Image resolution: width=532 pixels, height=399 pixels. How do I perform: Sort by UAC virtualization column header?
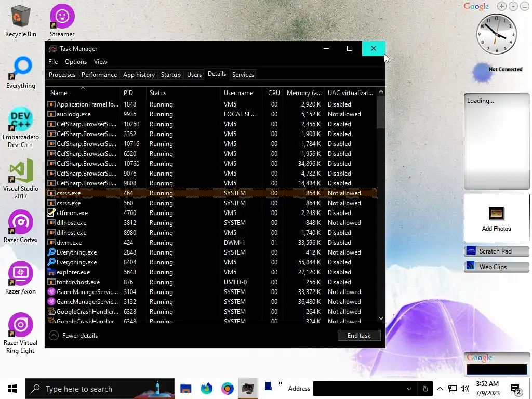pyautogui.click(x=351, y=92)
